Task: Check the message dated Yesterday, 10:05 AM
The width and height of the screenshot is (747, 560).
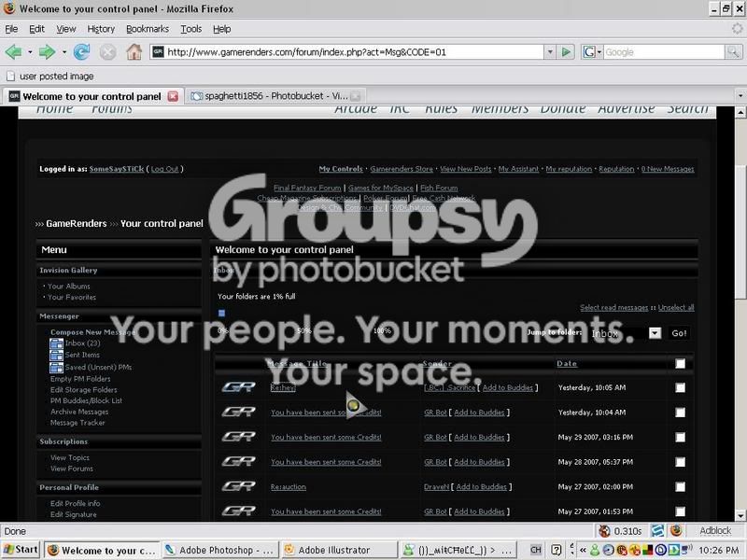Action: pos(680,387)
